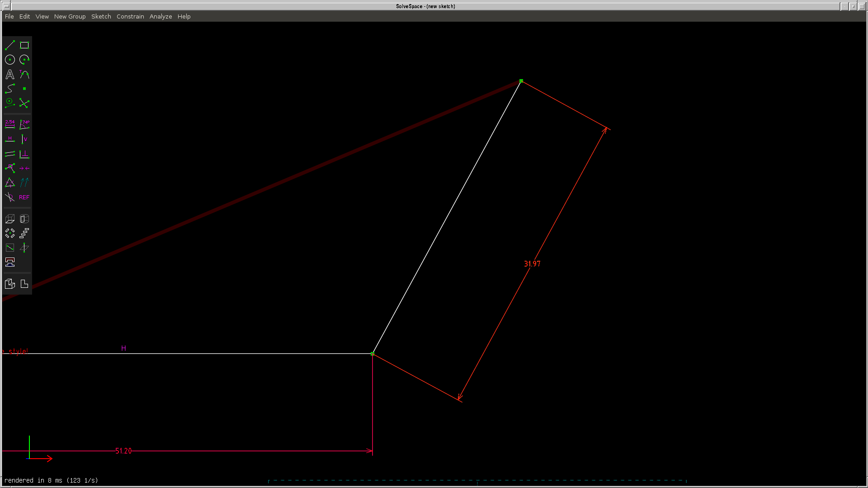Select the line segment sketch tool
The image size is (868, 488).
(10, 45)
